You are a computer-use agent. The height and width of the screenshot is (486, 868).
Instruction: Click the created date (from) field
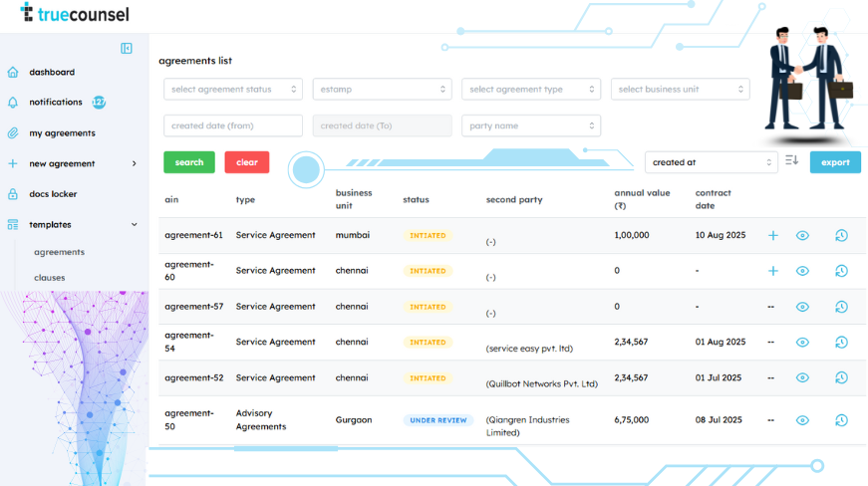point(232,125)
